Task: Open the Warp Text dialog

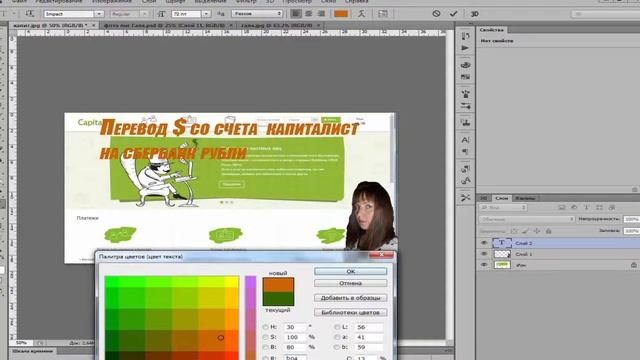Action: pyautogui.click(x=361, y=14)
